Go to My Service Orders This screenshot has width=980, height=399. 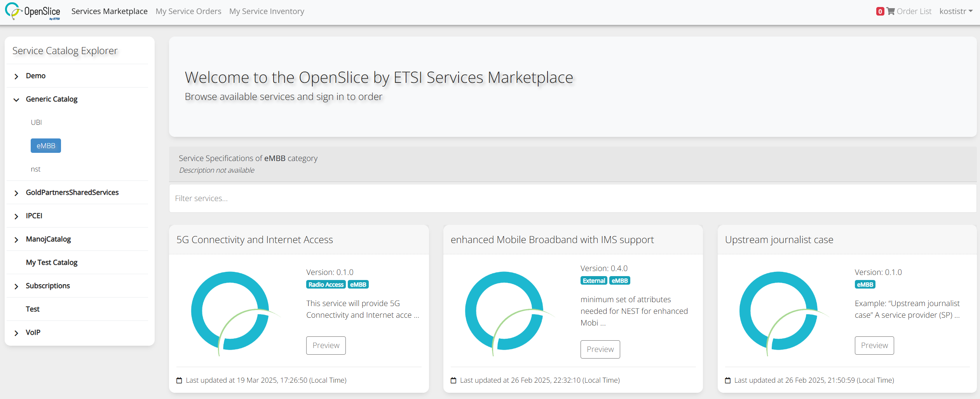(188, 11)
